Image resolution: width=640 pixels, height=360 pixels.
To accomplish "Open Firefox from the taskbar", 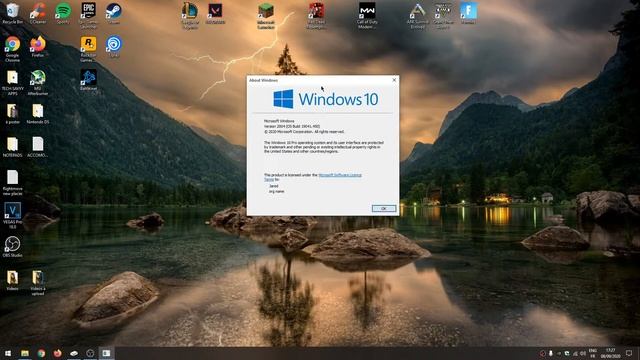I will 57,353.
